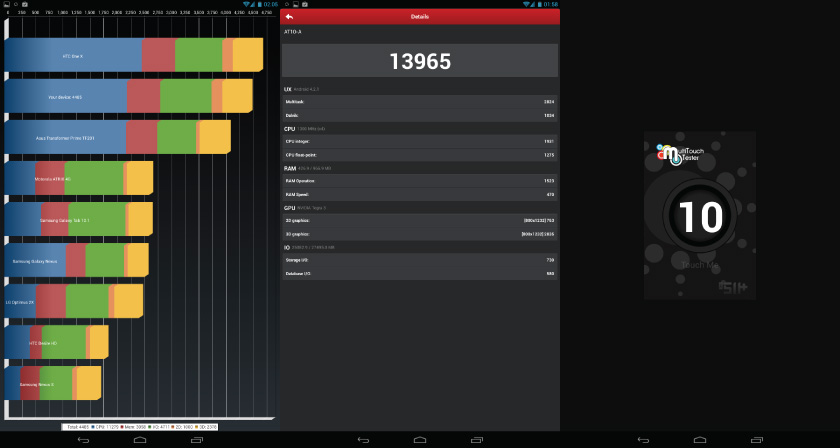Tap the AT10-A device name

(291, 32)
